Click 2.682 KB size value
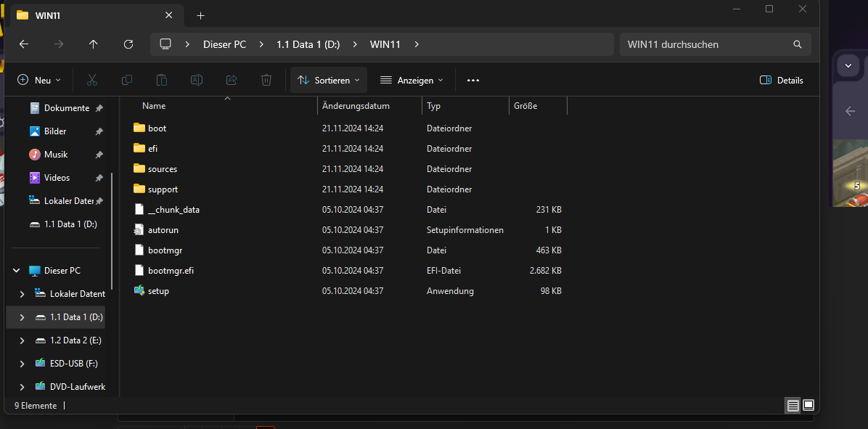The width and height of the screenshot is (868, 429). click(x=545, y=271)
